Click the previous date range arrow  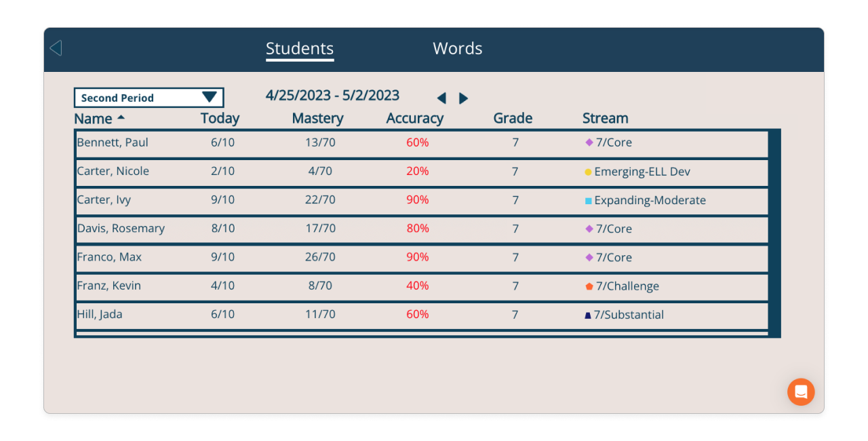tap(441, 98)
